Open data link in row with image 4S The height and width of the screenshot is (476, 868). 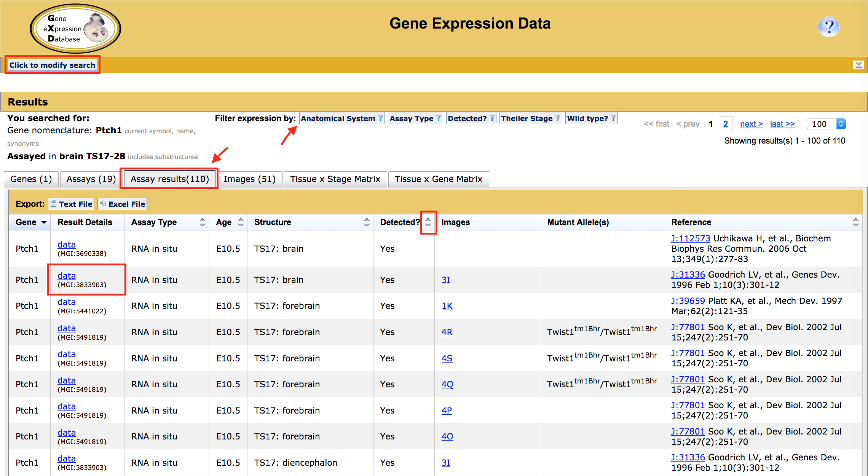click(67, 354)
